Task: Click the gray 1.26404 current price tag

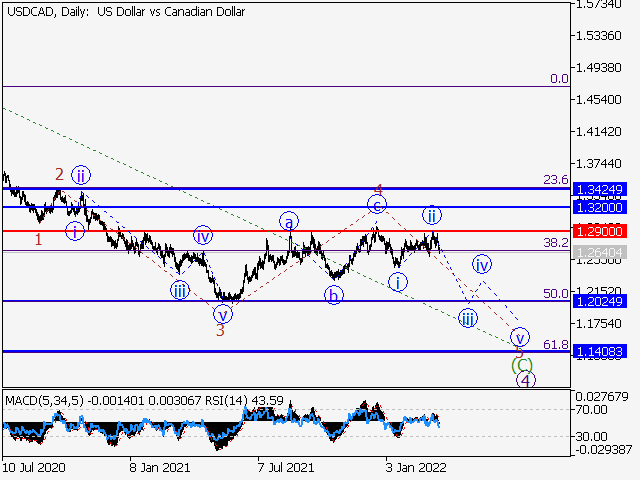Action: [600, 252]
